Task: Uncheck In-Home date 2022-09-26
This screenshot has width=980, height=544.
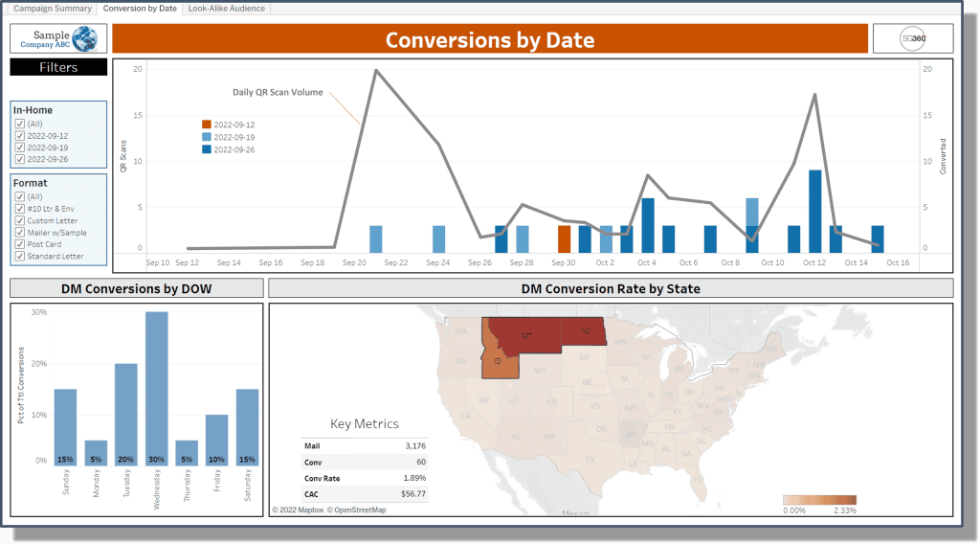Action: (20, 159)
